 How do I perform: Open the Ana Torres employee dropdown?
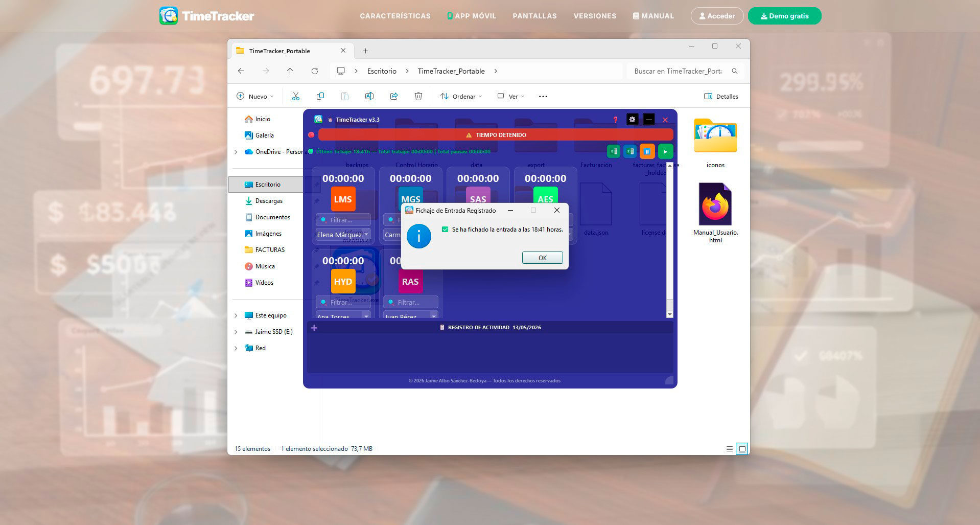tap(343, 314)
